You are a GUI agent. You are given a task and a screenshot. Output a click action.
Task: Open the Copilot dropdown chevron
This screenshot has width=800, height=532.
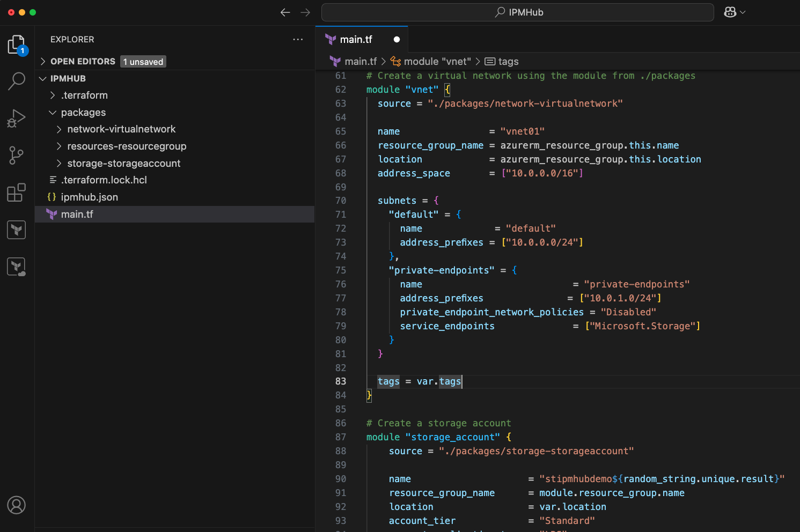click(x=743, y=12)
